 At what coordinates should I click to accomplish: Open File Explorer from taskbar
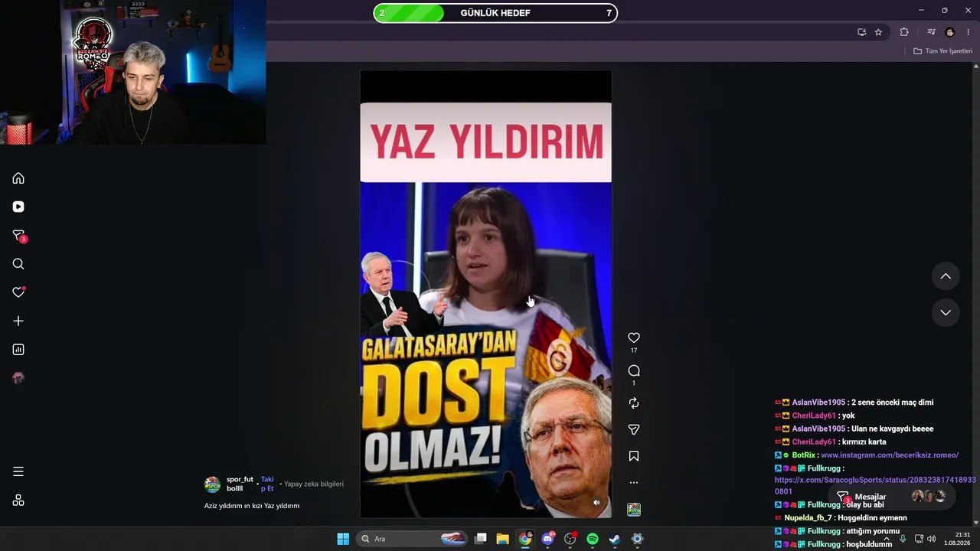click(x=503, y=539)
